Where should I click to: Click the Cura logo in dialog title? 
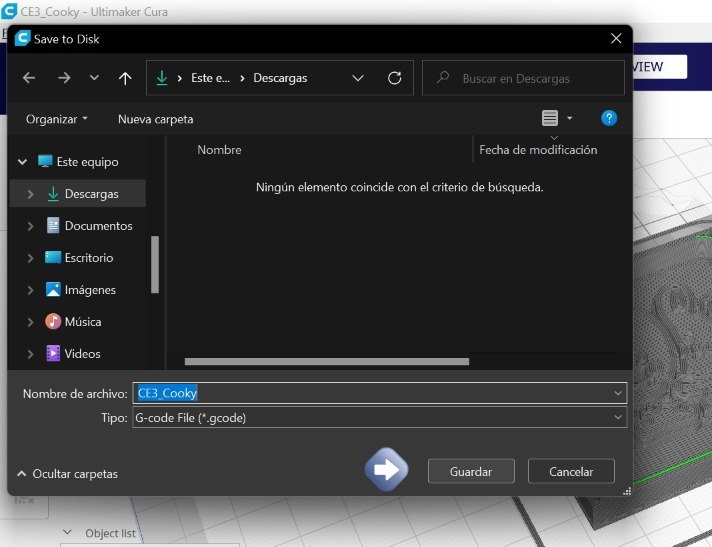[x=22, y=38]
